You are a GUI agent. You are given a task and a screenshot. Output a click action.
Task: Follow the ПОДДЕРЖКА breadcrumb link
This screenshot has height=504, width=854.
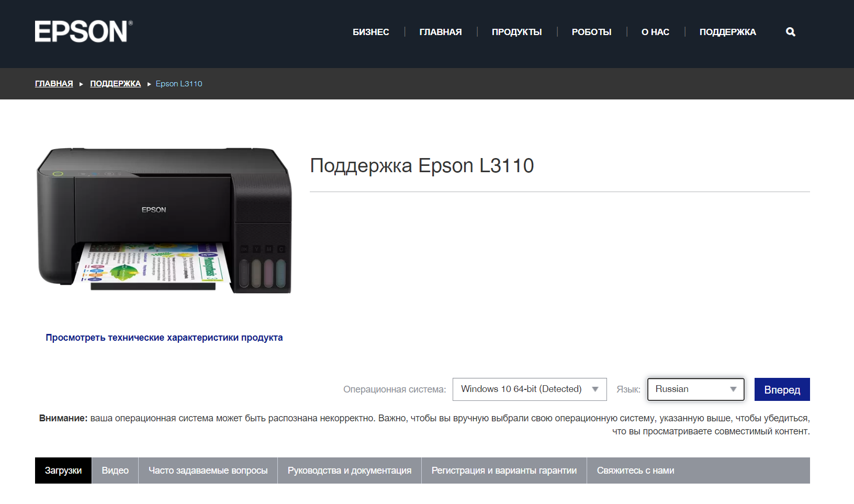coord(116,84)
